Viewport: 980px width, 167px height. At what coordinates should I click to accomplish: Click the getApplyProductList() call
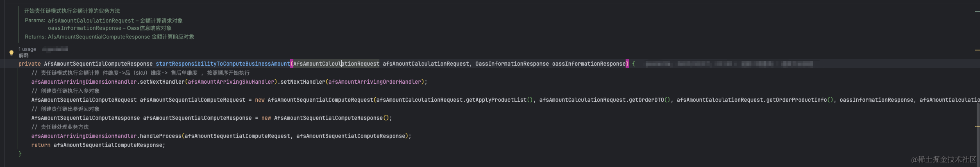click(x=500, y=100)
